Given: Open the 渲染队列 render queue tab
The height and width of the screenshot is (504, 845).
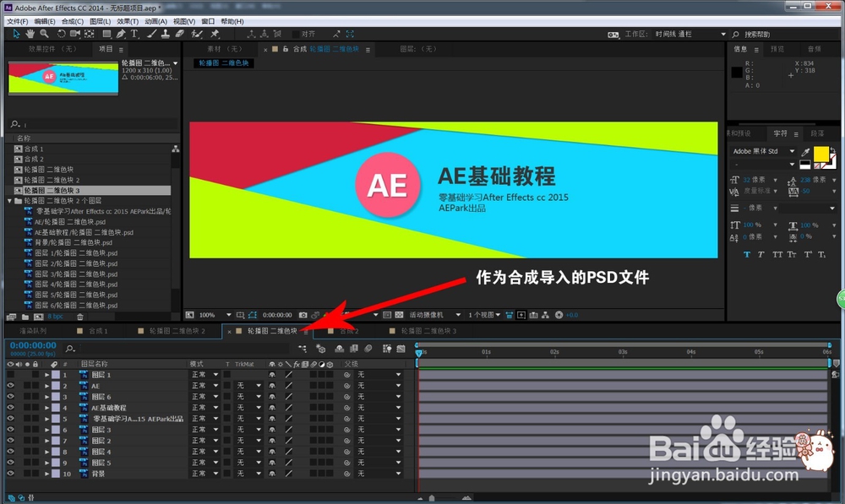Looking at the screenshot, I should coord(33,331).
